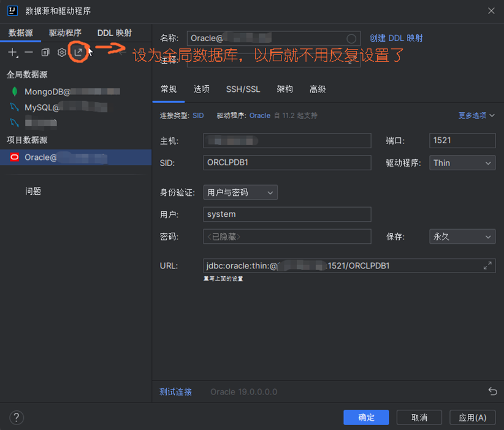The image size is (504, 430).
Task: Switch to the SSH/SSL tab
Action: [243, 89]
